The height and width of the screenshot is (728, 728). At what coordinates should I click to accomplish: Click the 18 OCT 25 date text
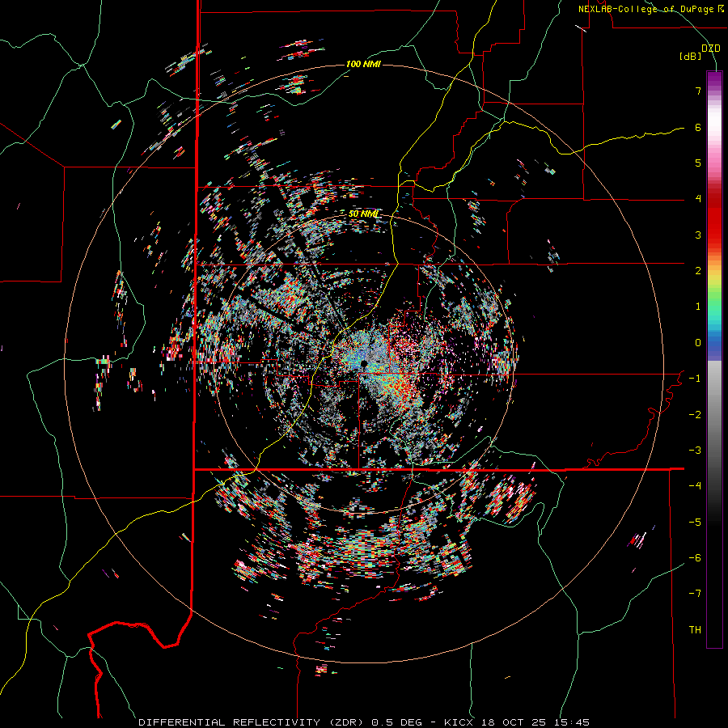515,722
